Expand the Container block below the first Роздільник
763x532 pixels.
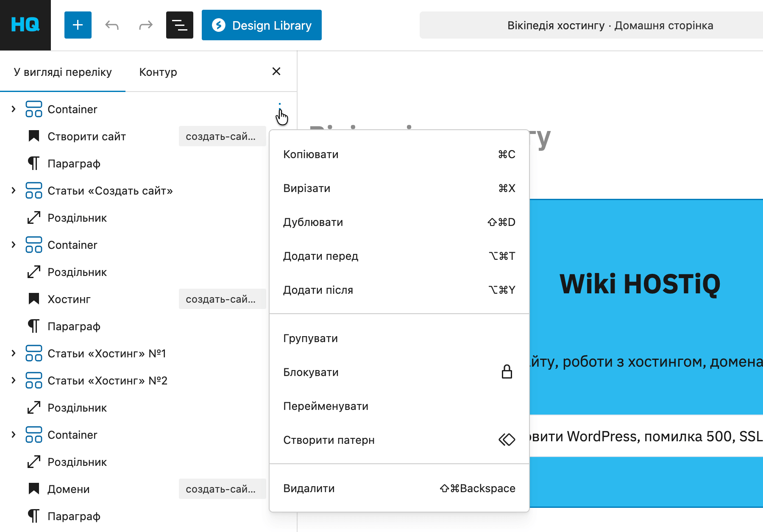tap(14, 245)
